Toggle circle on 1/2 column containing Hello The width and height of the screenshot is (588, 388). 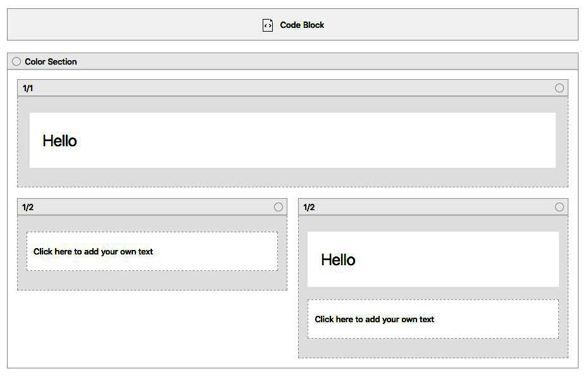click(559, 207)
